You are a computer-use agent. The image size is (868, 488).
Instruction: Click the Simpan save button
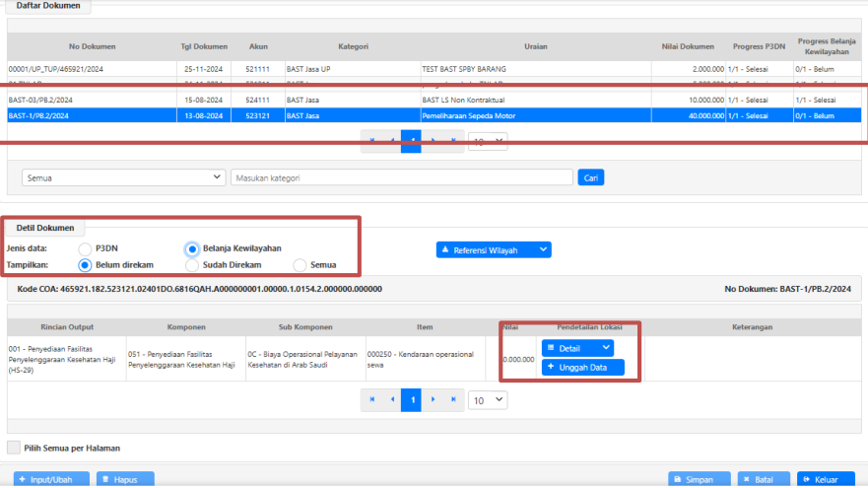click(x=693, y=479)
